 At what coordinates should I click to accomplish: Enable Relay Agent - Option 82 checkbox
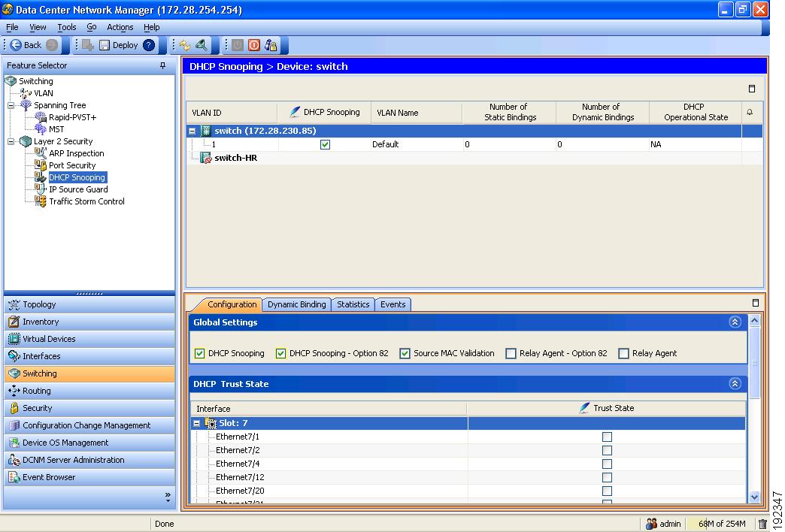tap(511, 353)
